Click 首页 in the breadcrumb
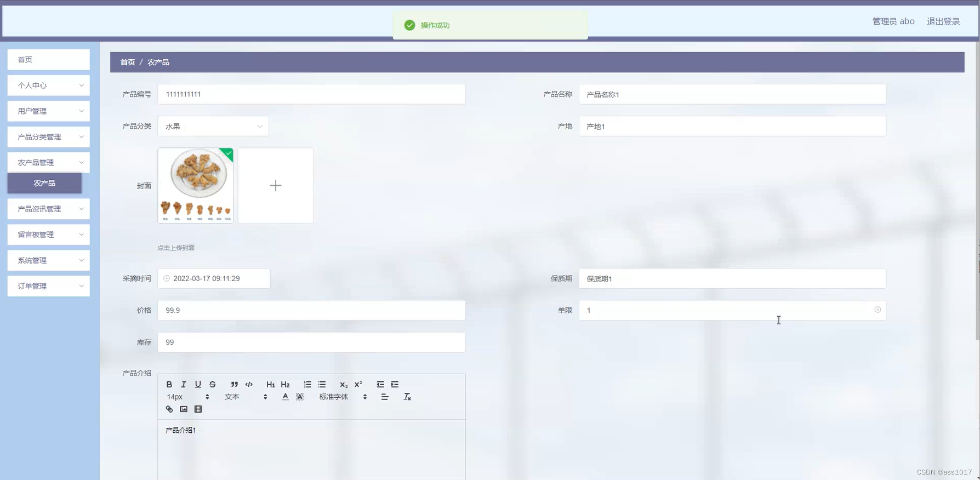 [x=128, y=62]
